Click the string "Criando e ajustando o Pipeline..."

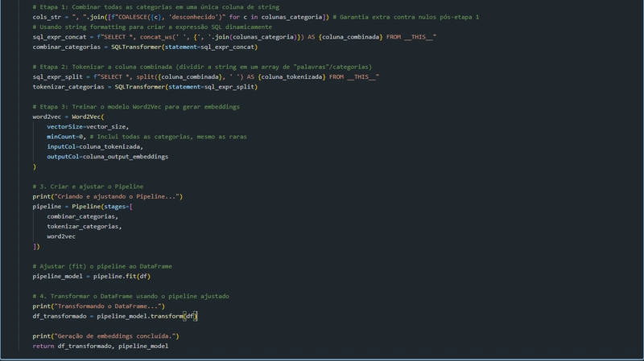click(x=117, y=196)
